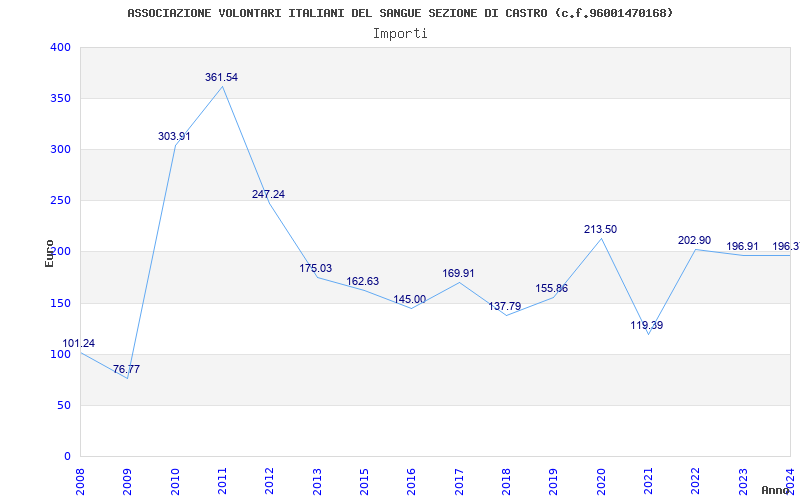Click the x-axis year label 2012
The width and height of the screenshot is (800, 500).
point(270,482)
